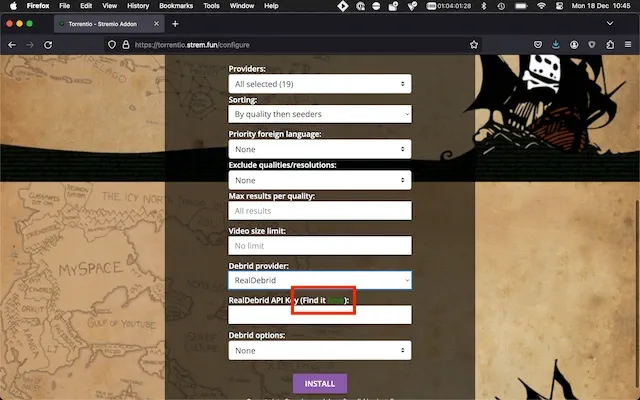Open the Apple menu
The width and height of the screenshot is (640, 400).
click(x=13, y=6)
